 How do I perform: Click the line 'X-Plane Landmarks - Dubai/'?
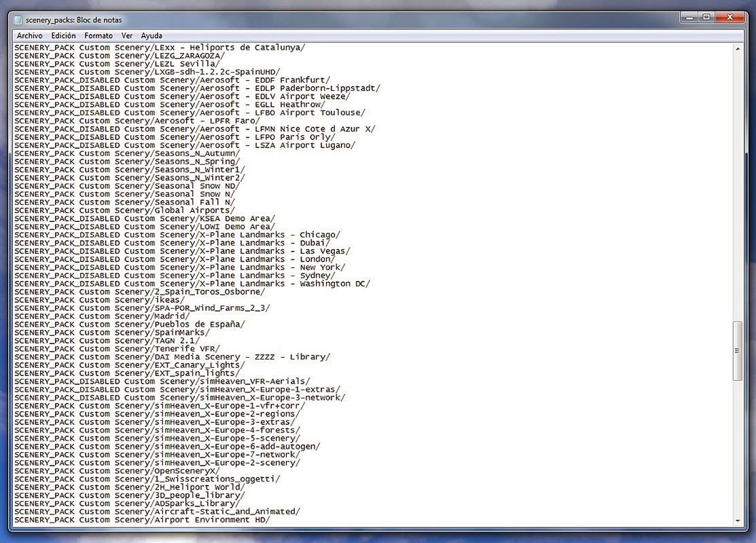172,243
